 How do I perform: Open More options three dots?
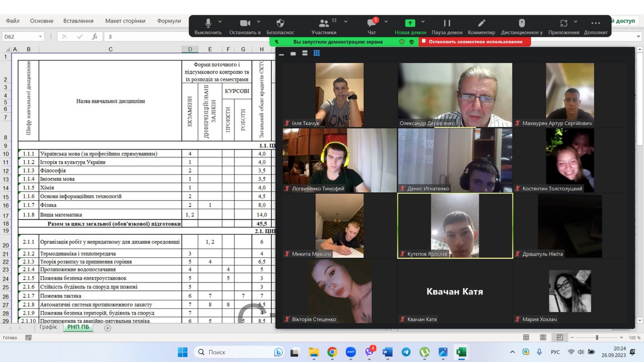click(596, 23)
